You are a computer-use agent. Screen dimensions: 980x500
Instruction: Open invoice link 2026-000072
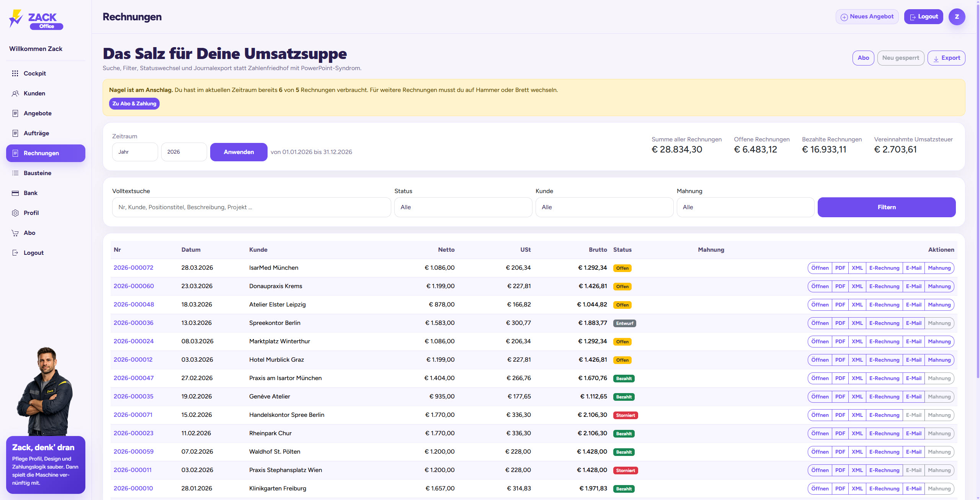[133, 267]
